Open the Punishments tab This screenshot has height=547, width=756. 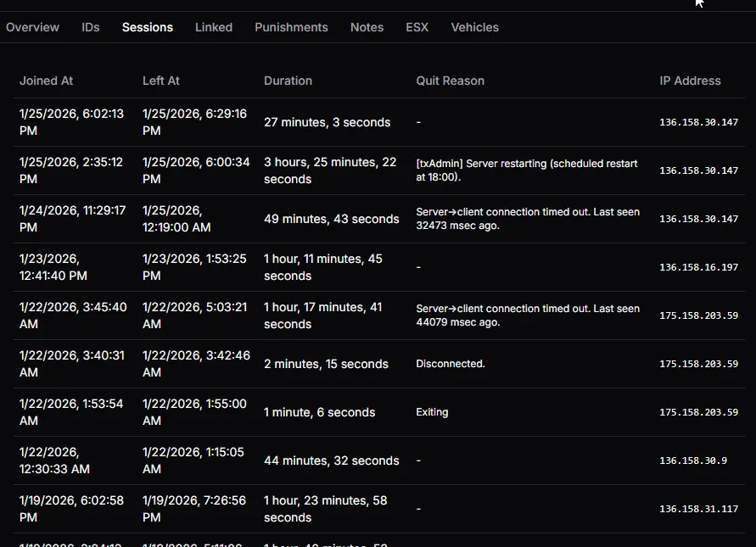click(291, 27)
